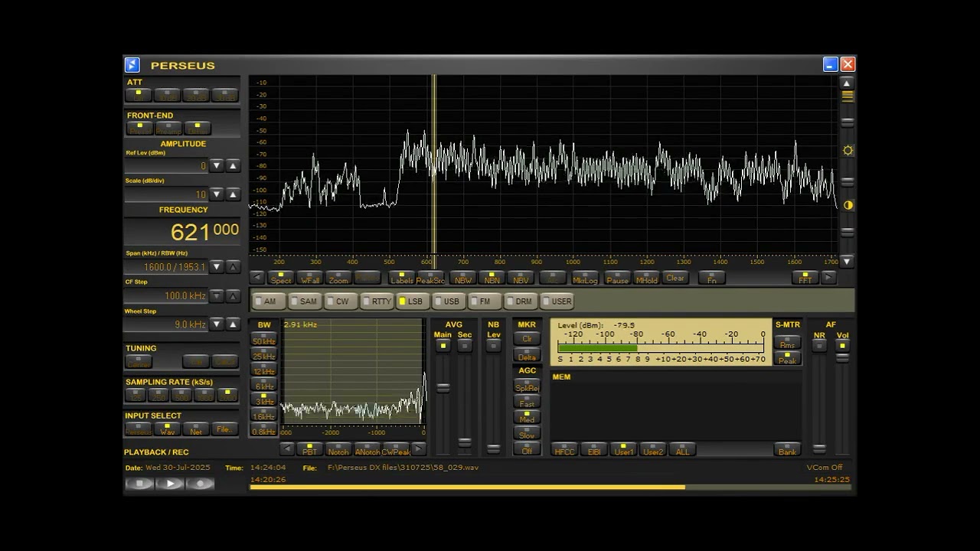Open the HFCC memory tab

tap(564, 449)
